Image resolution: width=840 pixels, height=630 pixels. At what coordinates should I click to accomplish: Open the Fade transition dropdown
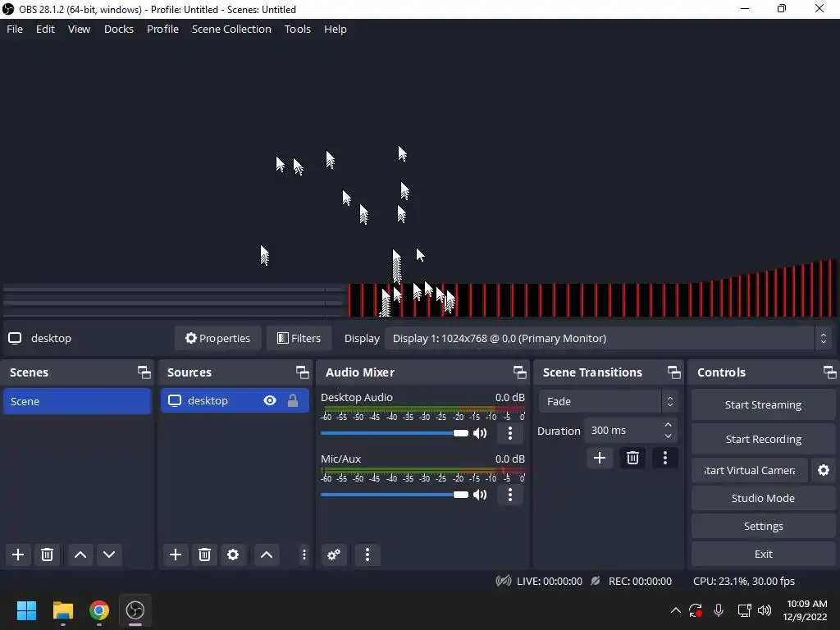608,401
